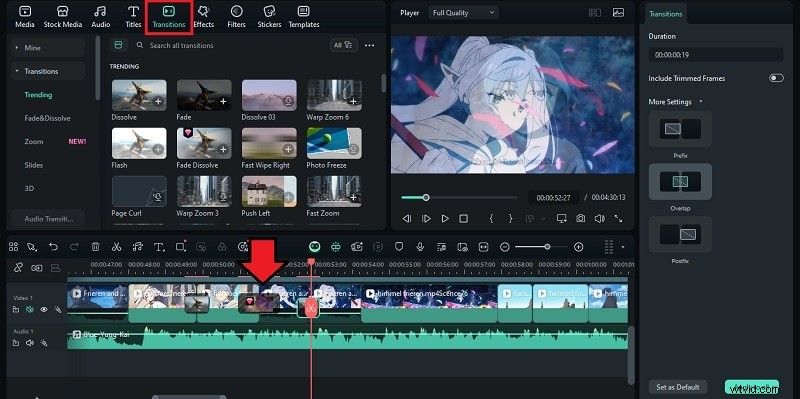
Task: Split clip with the scissors tool
Action: pos(116,247)
